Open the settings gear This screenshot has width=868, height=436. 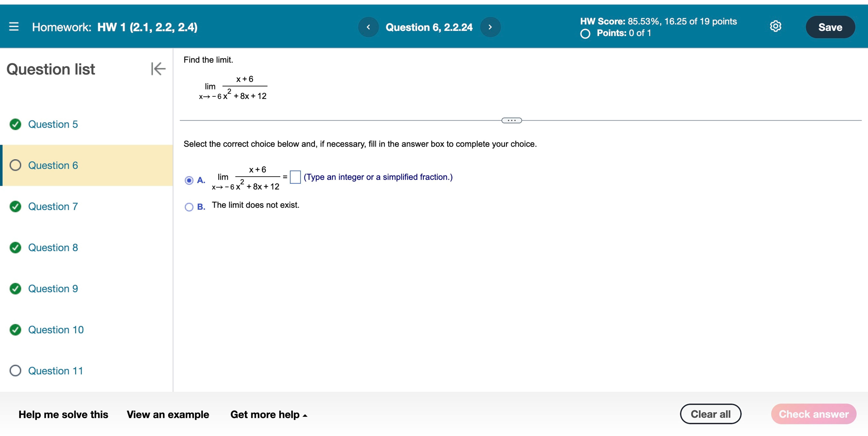[x=775, y=26]
